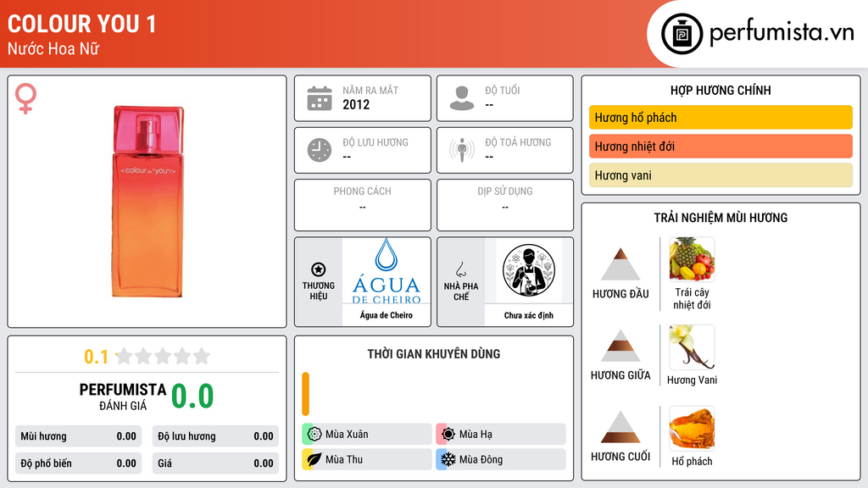Image resolution: width=868 pixels, height=488 pixels.
Task: Click the Chưa xác định perfumer label
Action: coord(529,315)
